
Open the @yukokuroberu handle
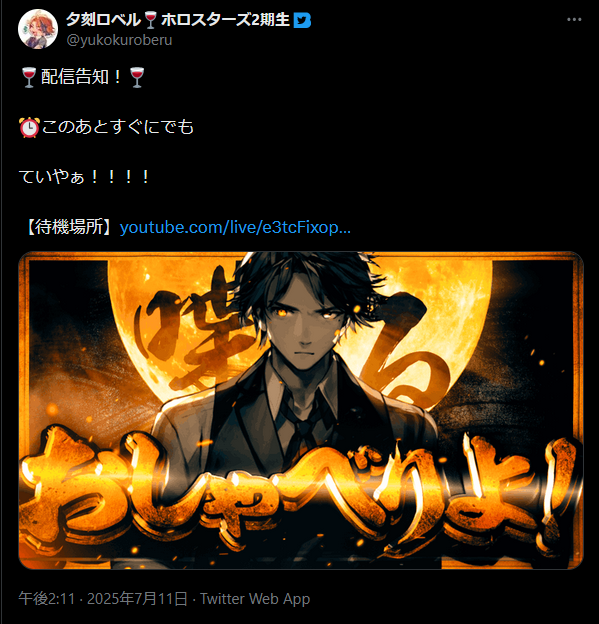[x=119, y=40]
